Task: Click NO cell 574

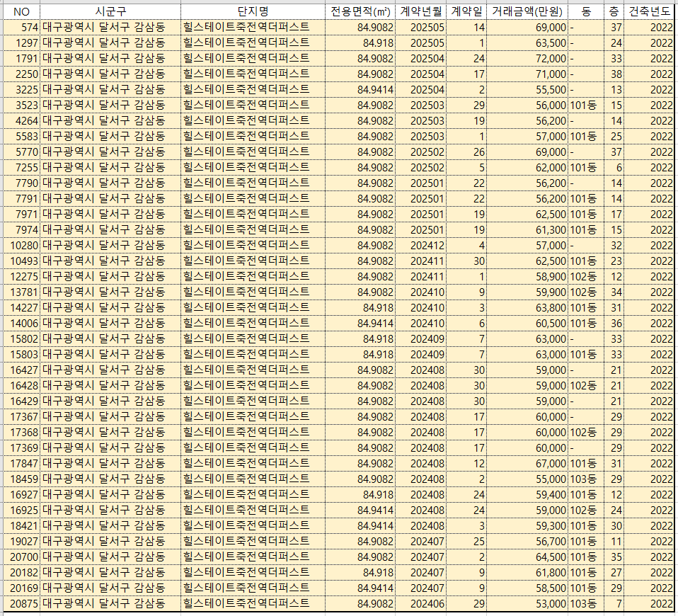Action: 22,27
